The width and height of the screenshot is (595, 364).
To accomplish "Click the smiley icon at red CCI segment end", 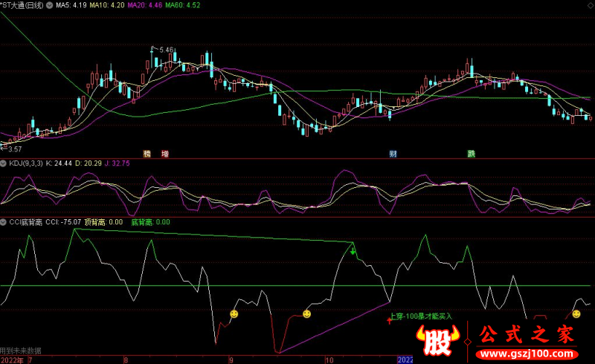I will pos(306,314).
